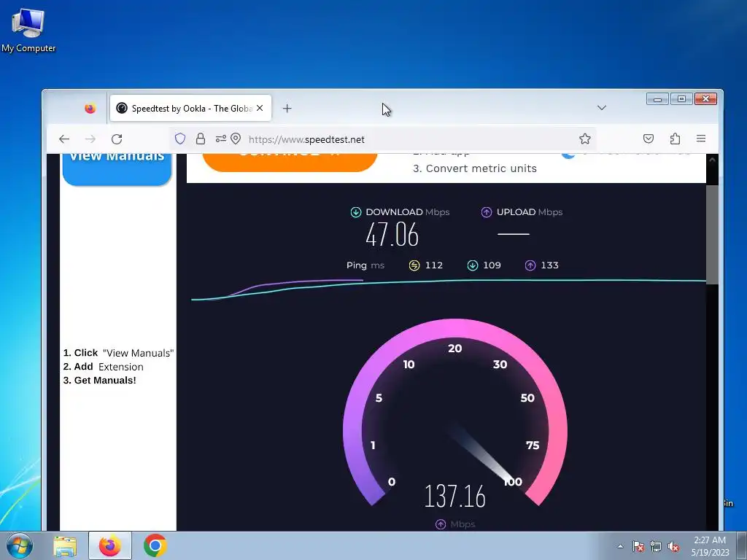Go back with the back arrow
747x560 pixels.
[x=64, y=139]
